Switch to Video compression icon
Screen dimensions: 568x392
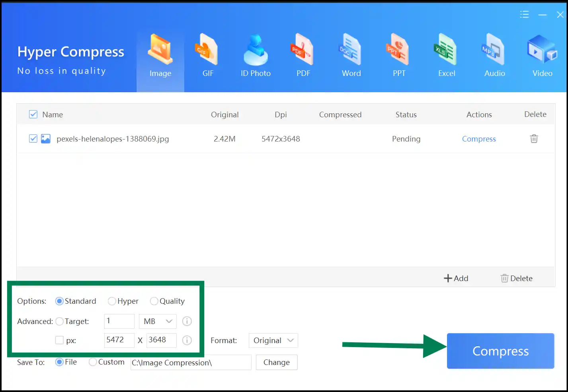tap(542, 49)
